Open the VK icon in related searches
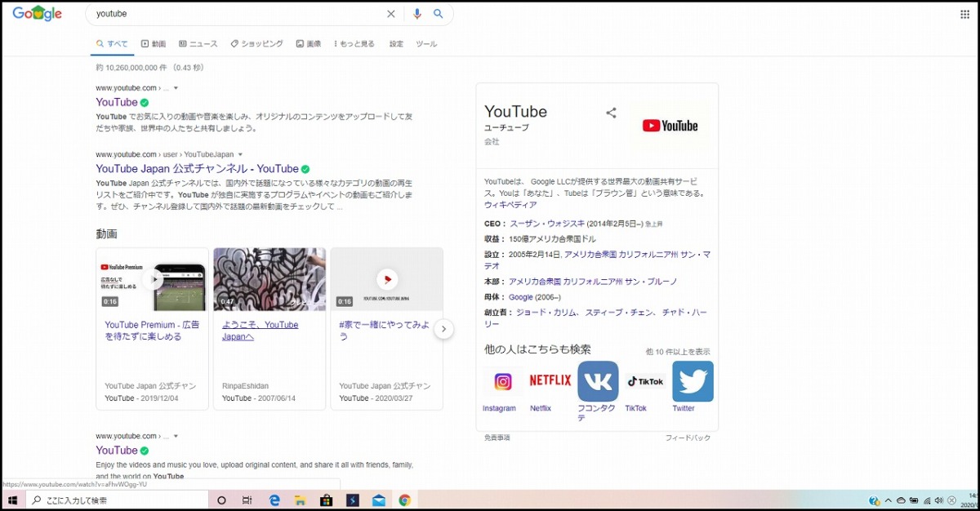 click(x=598, y=381)
